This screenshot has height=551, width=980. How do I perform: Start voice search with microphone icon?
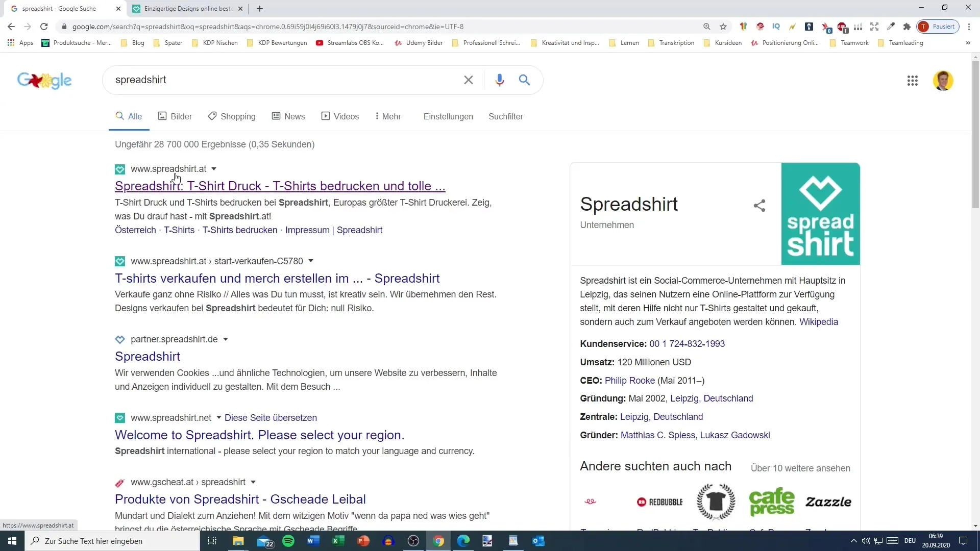point(499,80)
